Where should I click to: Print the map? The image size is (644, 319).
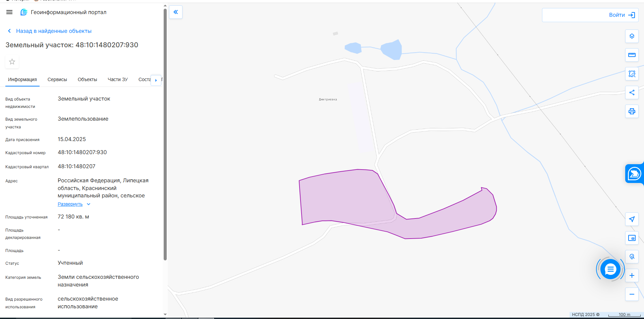(x=632, y=111)
